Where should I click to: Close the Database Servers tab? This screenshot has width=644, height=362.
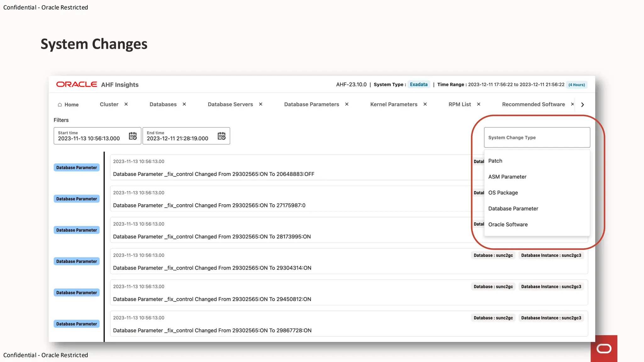pyautogui.click(x=261, y=104)
